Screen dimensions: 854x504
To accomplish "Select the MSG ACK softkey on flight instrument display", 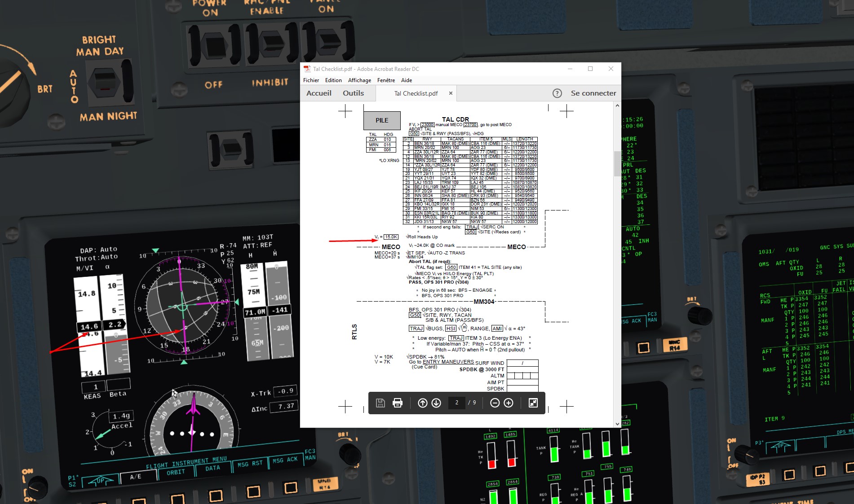I will pos(285,460).
